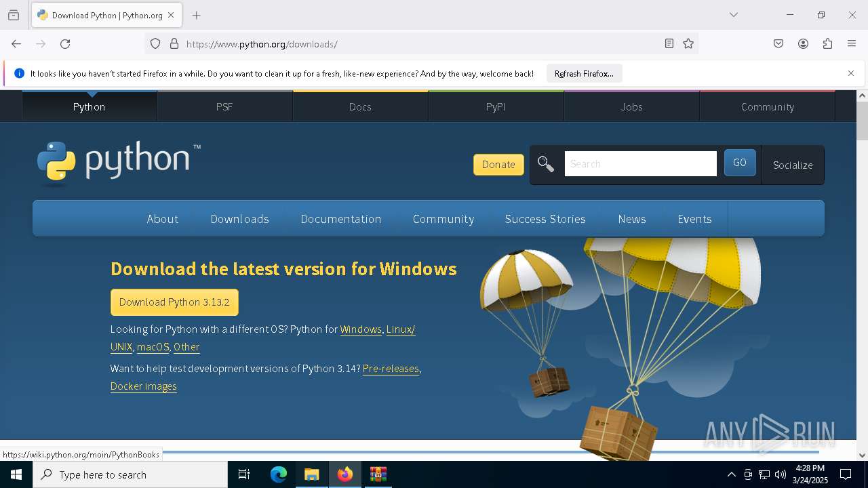
Task: Open the Downloads menu item
Action: [240, 219]
